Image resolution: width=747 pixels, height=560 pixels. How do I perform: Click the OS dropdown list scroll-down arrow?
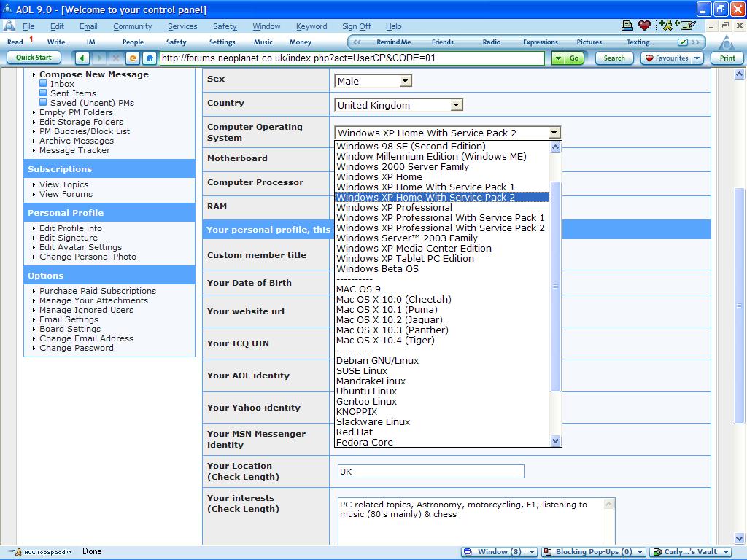pos(555,441)
